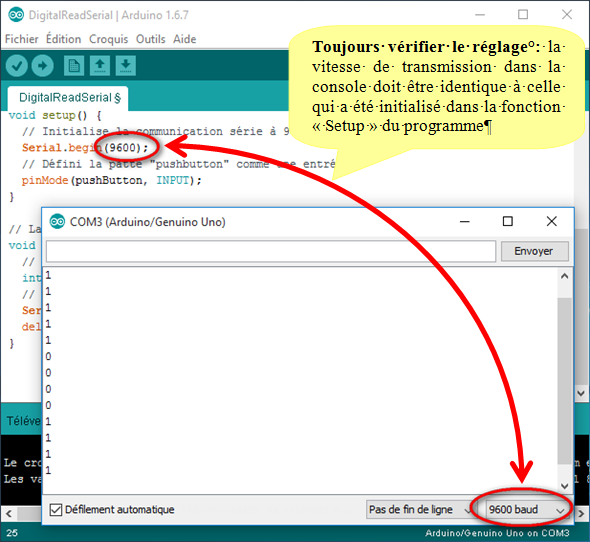
Task: Toggle the Défilement automatique checkbox
Action: click(x=56, y=510)
